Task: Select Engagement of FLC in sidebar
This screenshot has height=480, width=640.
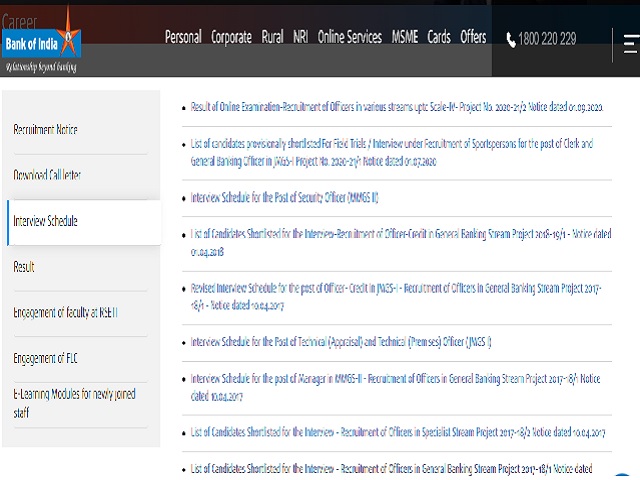Action: tap(45, 358)
